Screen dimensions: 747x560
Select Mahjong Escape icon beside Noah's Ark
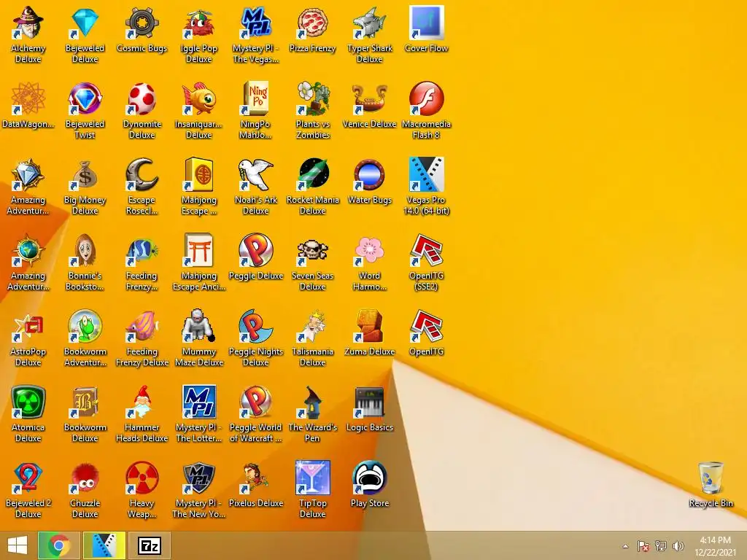[x=198, y=174]
